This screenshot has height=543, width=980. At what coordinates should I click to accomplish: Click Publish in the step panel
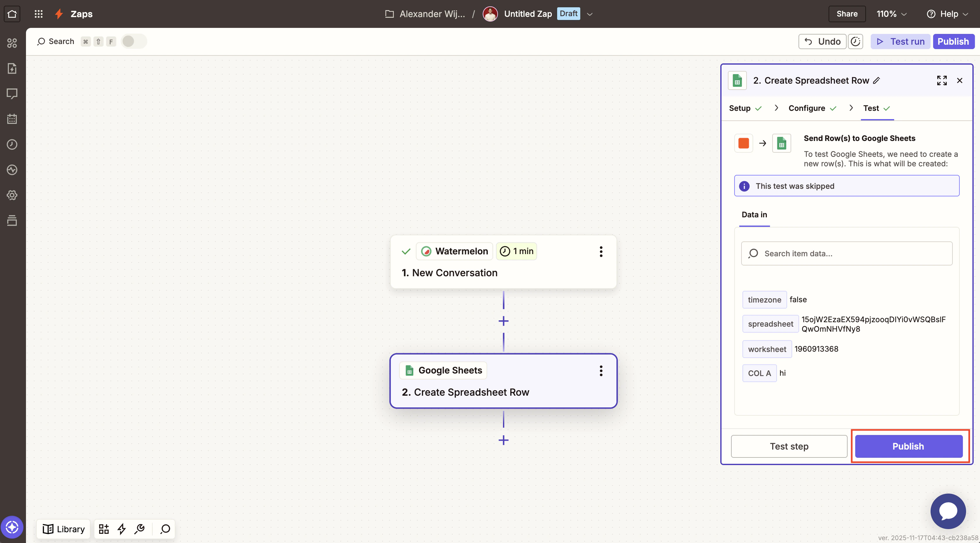(908, 447)
